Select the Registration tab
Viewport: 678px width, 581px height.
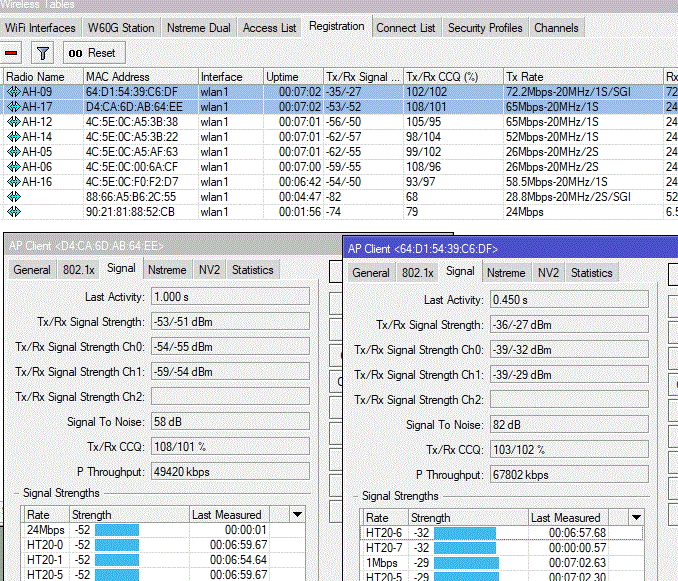(x=337, y=26)
